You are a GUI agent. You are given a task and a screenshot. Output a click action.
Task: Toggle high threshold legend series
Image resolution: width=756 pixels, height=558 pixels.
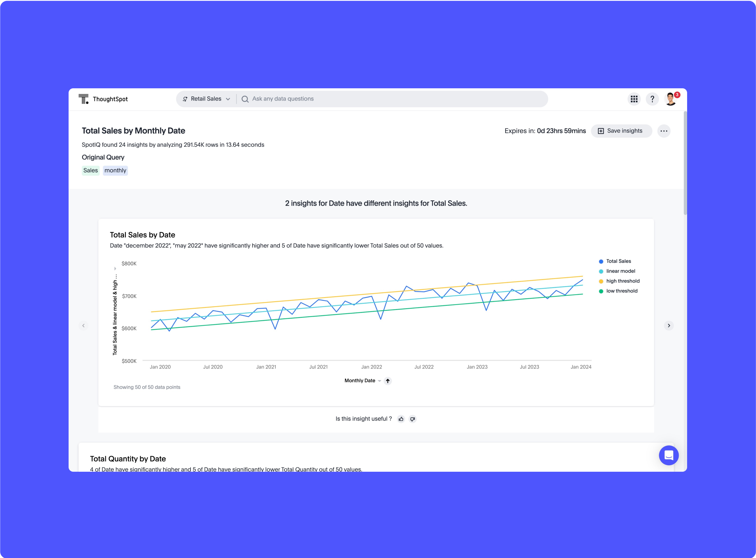pos(623,281)
